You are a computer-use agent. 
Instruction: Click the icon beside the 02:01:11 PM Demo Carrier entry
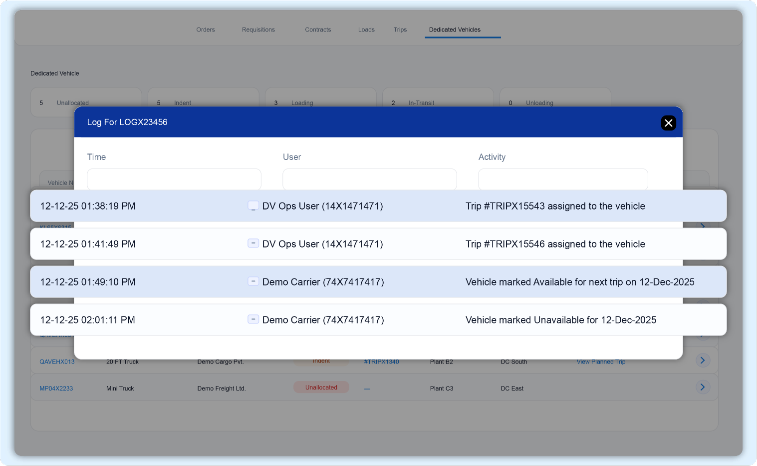click(x=252, y=320)
